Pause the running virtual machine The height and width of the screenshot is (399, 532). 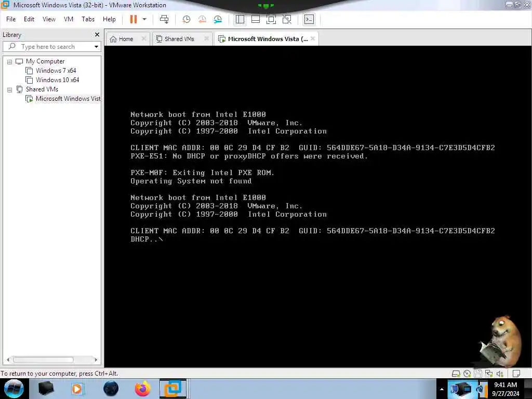[134, 19]
